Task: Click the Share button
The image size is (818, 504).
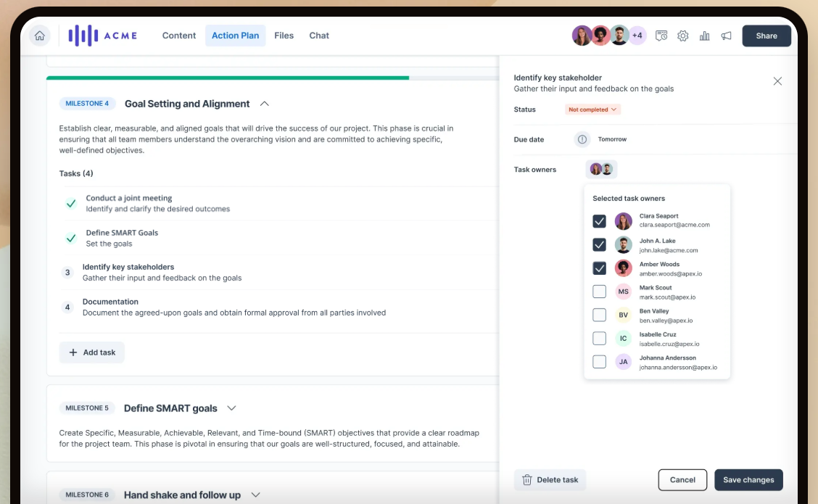Action: coord(767,36)
